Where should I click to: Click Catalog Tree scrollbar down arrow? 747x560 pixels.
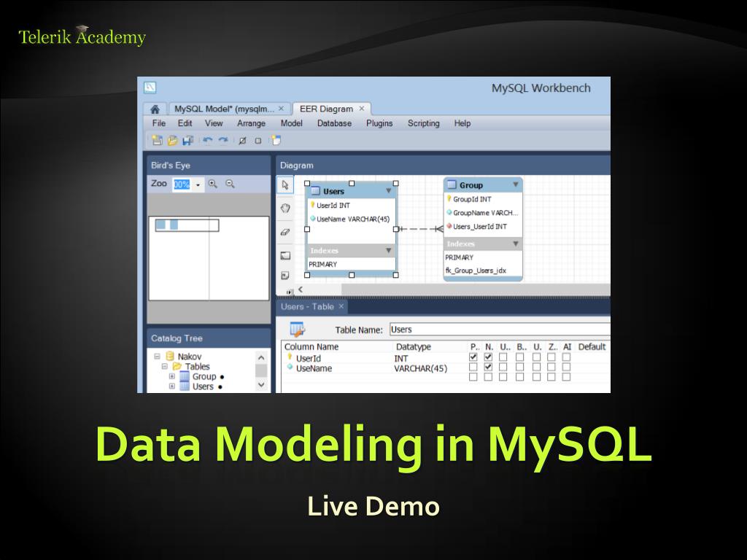point(261,384)
